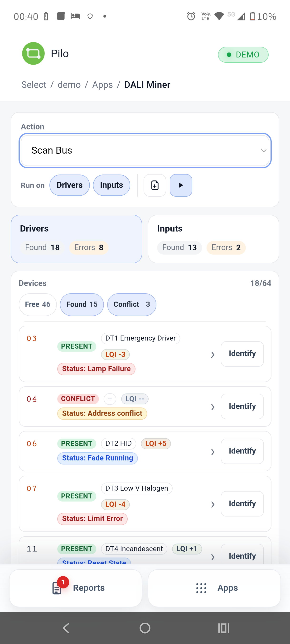Tap the shield status bar icon

tap(90, 16)
